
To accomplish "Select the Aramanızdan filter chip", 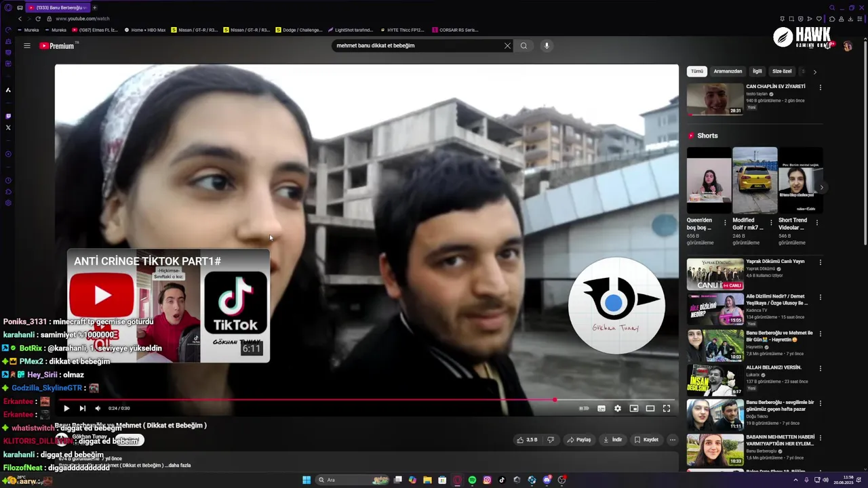I will coord(728,71).
